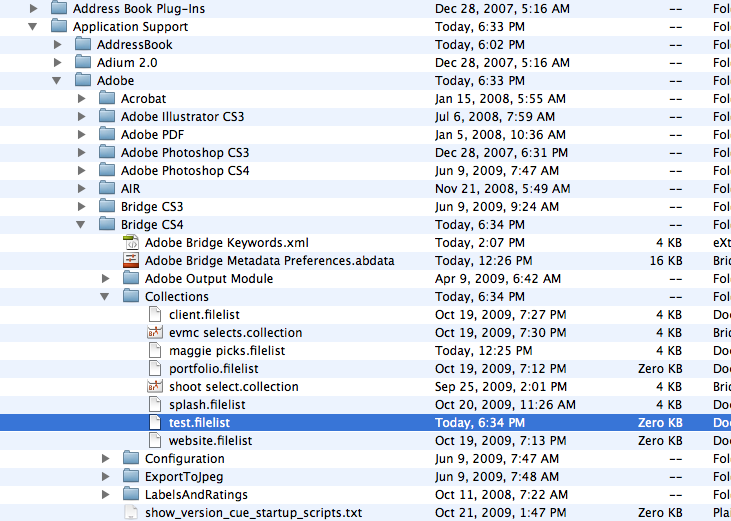Click the 'Adobe Photoshop CS4' folder name
Screen dimensions: 731x521
tap(185, 171)
